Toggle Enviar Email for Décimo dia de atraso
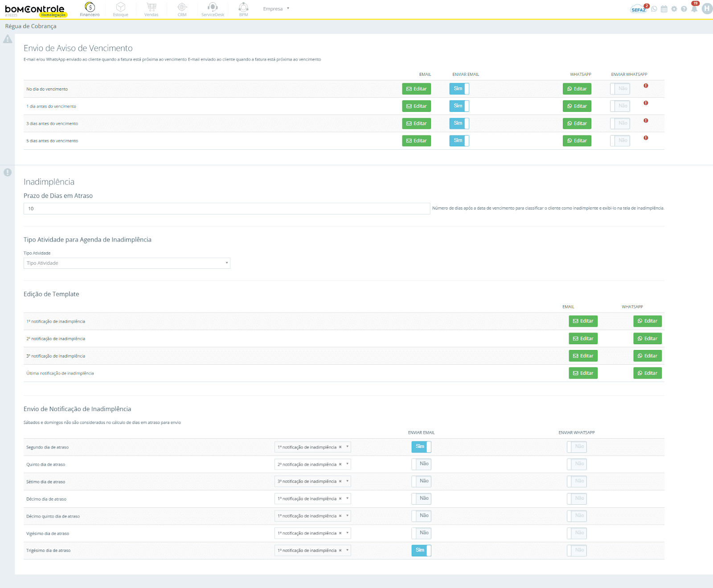 point(421,498)
